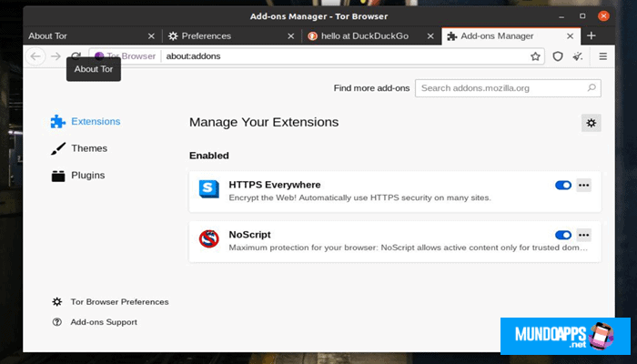Click the NoScript extension icon

tap(208, 238)
